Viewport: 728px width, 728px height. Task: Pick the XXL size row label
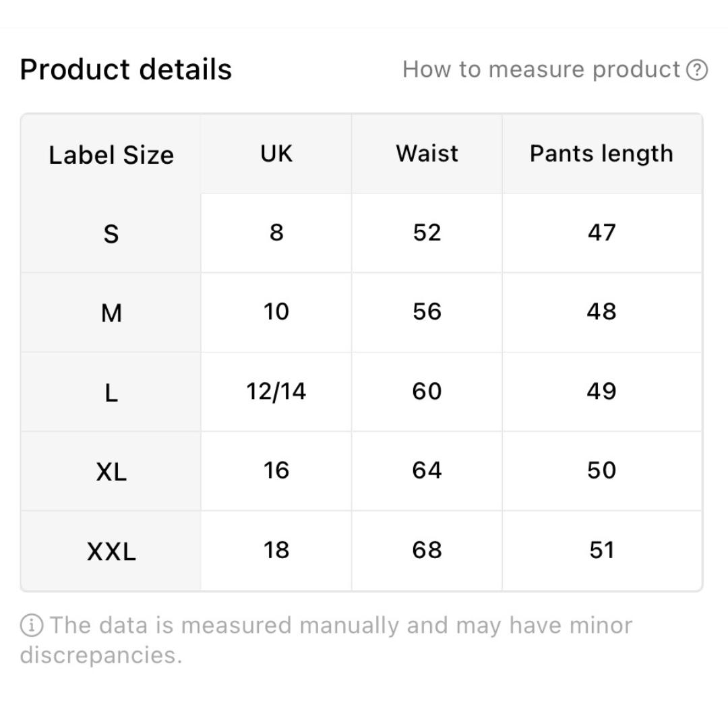111,551
